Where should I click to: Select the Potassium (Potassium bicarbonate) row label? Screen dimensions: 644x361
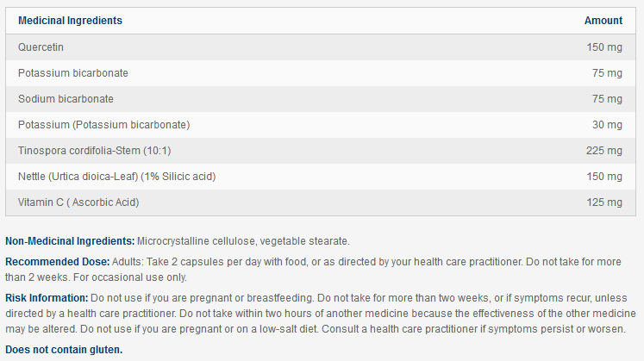[103, 125]
